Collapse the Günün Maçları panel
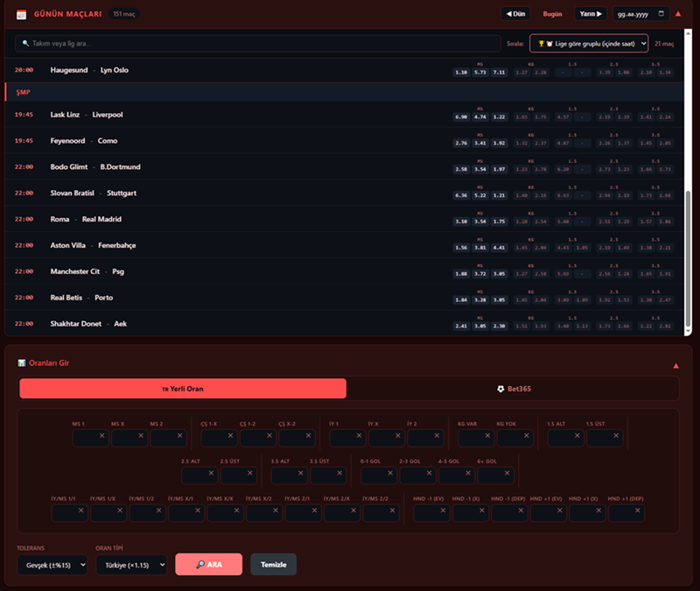Viewport: 700px width, 591px height. 678,14
